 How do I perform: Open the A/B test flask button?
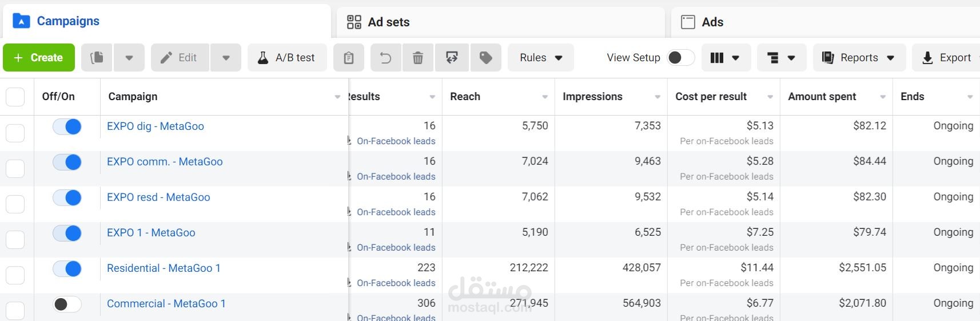click(287, 58)
